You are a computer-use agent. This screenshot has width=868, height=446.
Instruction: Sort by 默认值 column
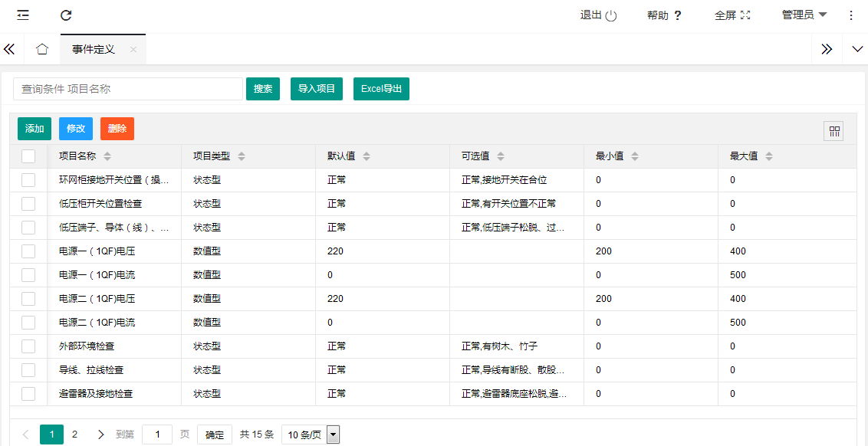(367, 156)
